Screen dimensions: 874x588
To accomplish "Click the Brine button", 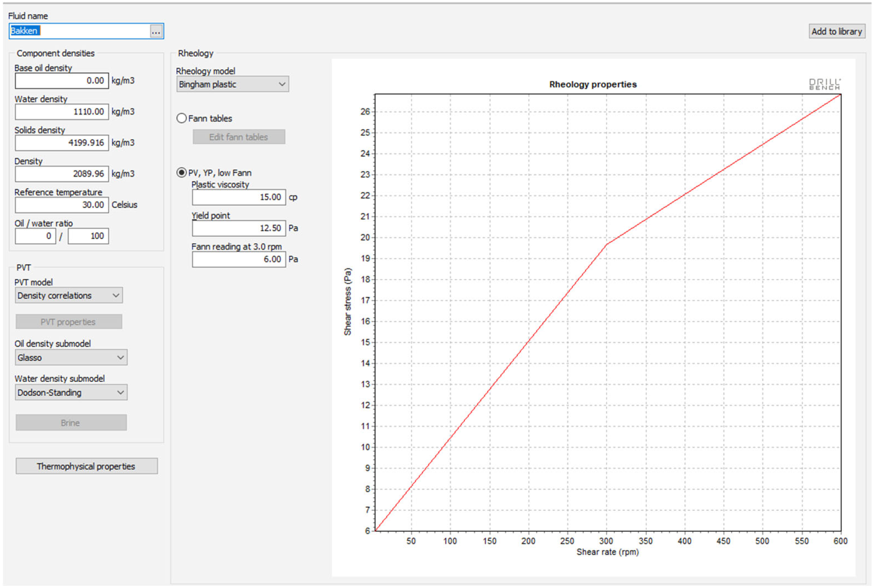I will 71,423.
